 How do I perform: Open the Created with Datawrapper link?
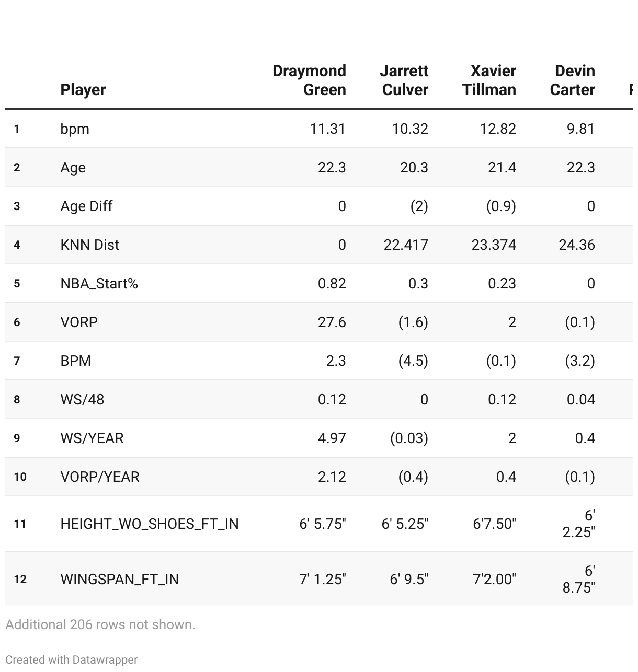pos(72,659)
